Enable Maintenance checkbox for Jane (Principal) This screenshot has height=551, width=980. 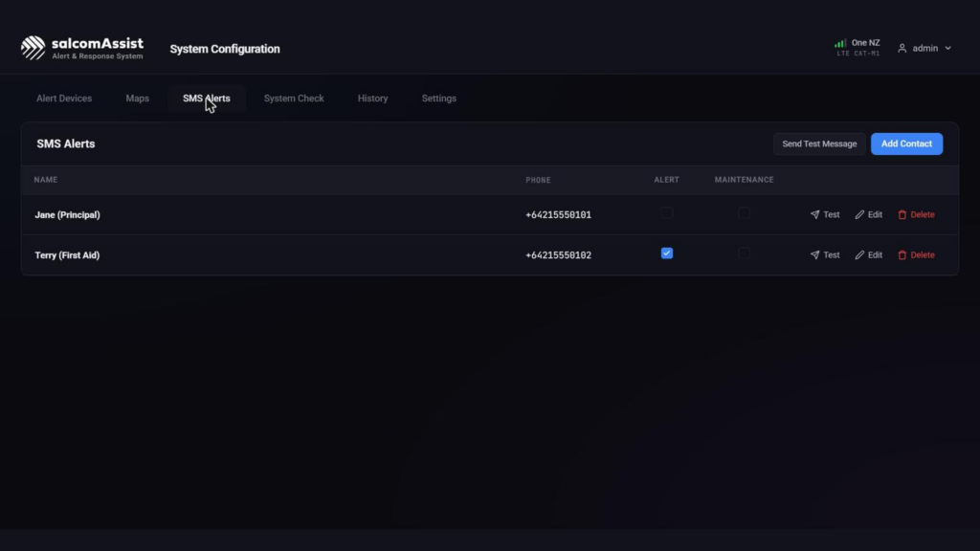(744, 213)
